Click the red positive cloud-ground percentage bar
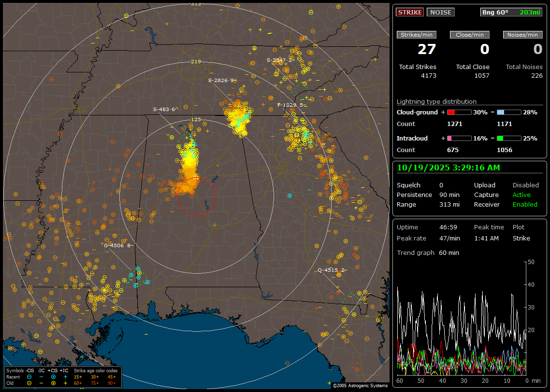The width and height of the screenshot is (550, 392). [459, 112]
